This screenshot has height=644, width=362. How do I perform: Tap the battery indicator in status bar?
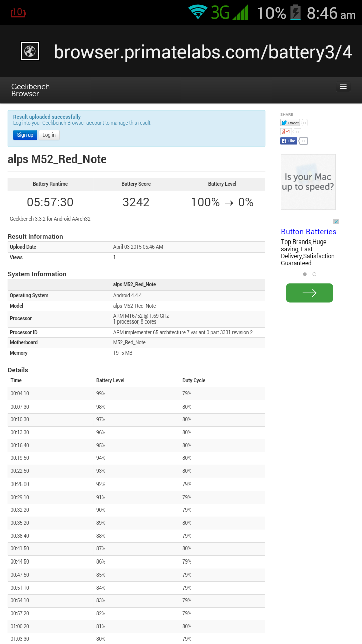[x=295, y=12]
